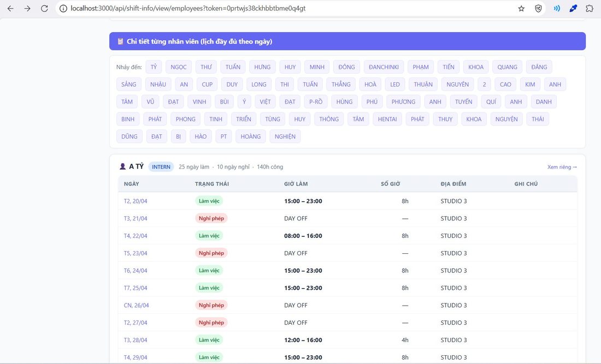Click the Ý chip
This screenshot has height=364, width=601.
[x=244, y=102]
